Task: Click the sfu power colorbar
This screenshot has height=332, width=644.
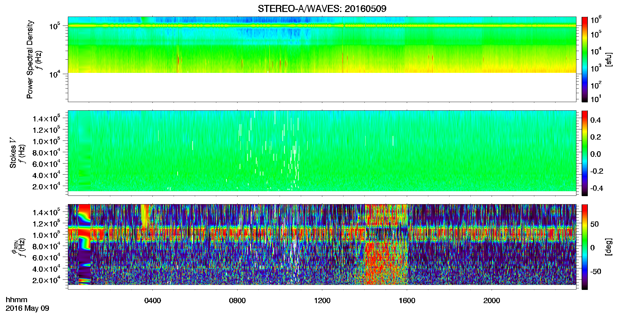Action: 585,59
